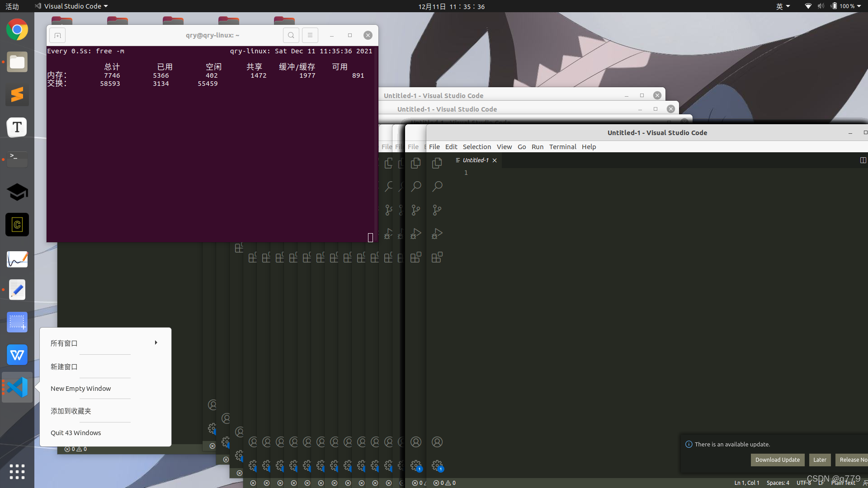The width and height of the screenshot is (868, 488).
Task: Click the Spaces: 4 status indicator
Action: tap(778, 483)
